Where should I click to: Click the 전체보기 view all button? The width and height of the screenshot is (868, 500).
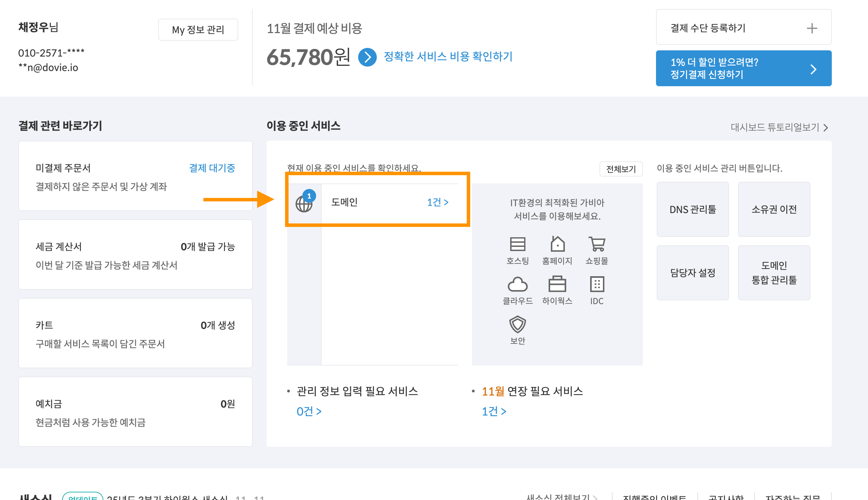[621, 169]
